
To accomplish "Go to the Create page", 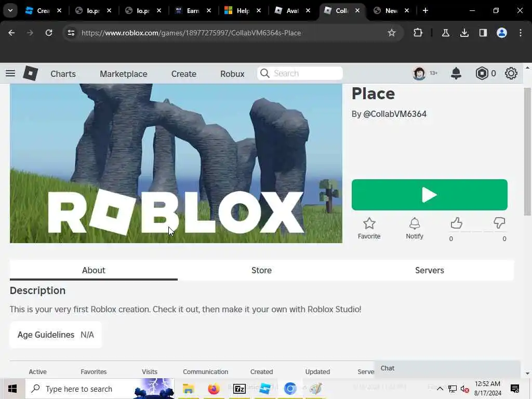I will coord(183,74).
